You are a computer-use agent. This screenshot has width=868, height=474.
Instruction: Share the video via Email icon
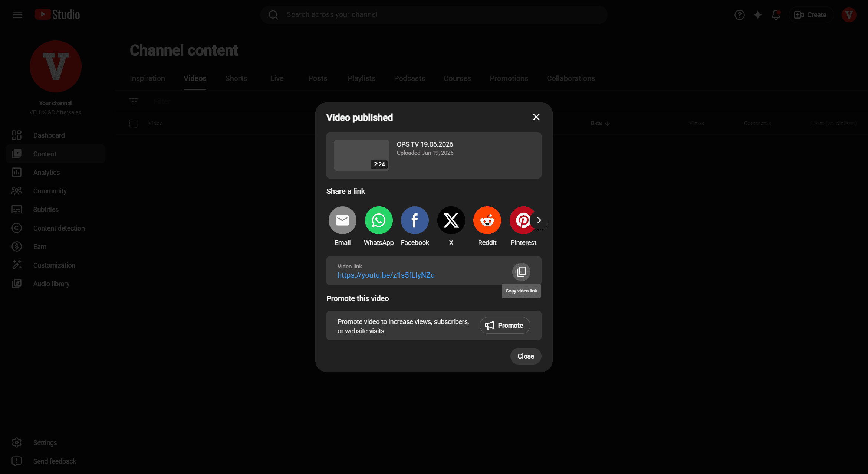click(342, 220)
